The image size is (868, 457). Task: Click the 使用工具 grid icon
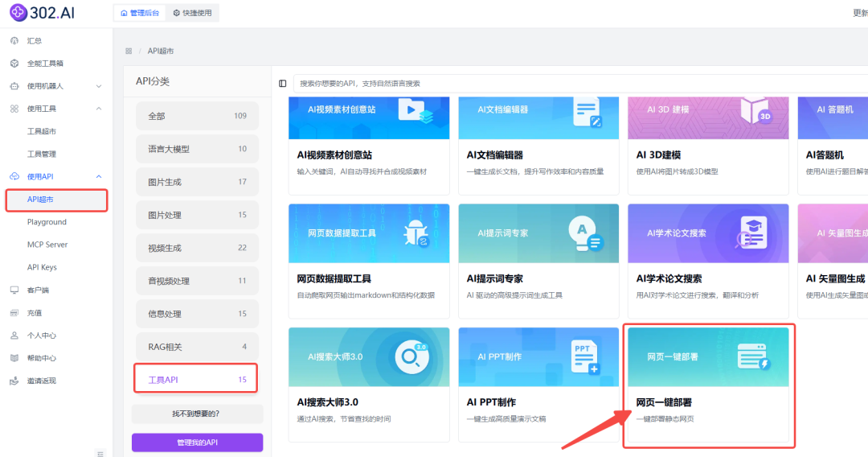pos(14,109)
